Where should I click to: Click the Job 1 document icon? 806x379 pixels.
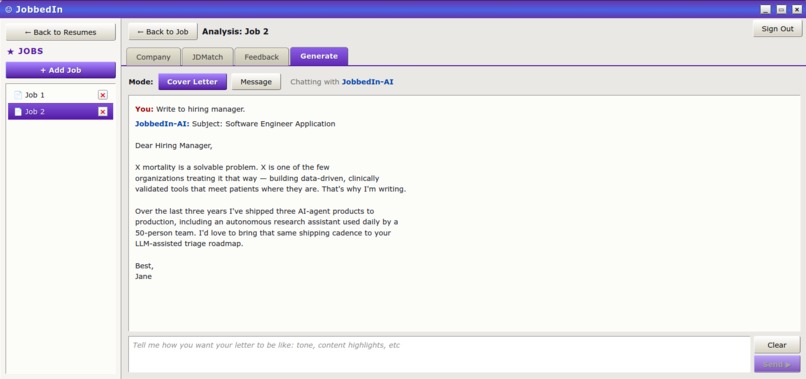[x=18, y=95]
